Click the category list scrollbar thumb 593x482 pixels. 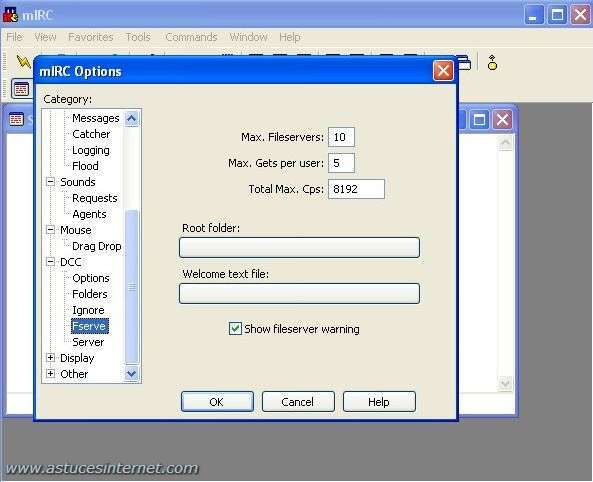tap(132, 287)
